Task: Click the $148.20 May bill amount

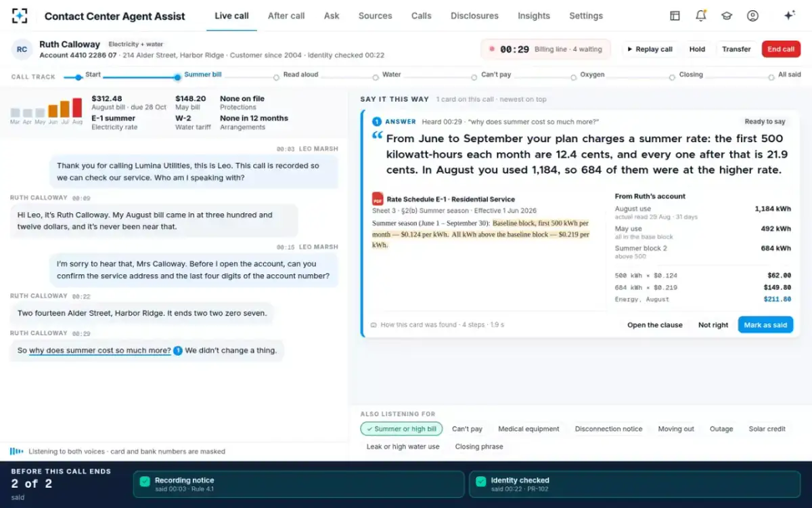Action: (190, 99)
